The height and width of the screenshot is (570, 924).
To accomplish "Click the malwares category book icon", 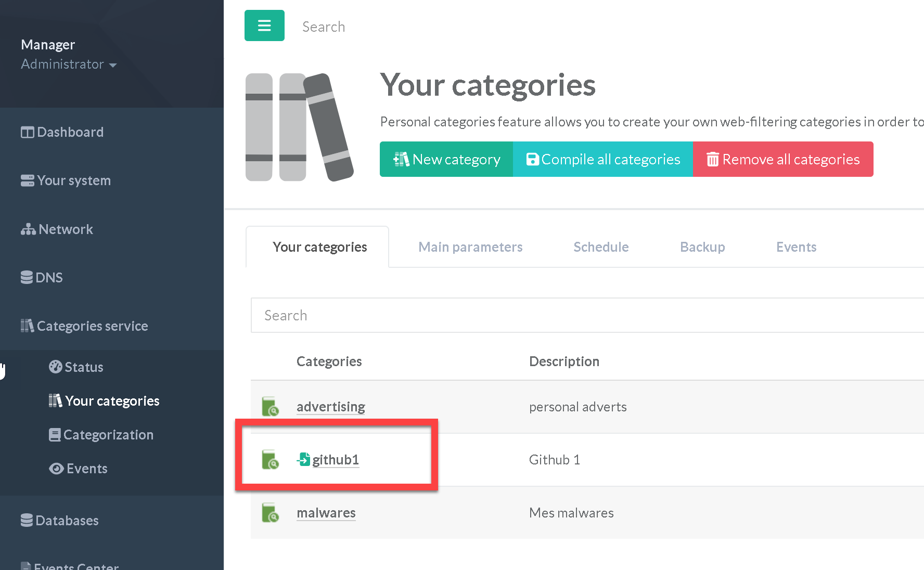I will click(270, 513).
